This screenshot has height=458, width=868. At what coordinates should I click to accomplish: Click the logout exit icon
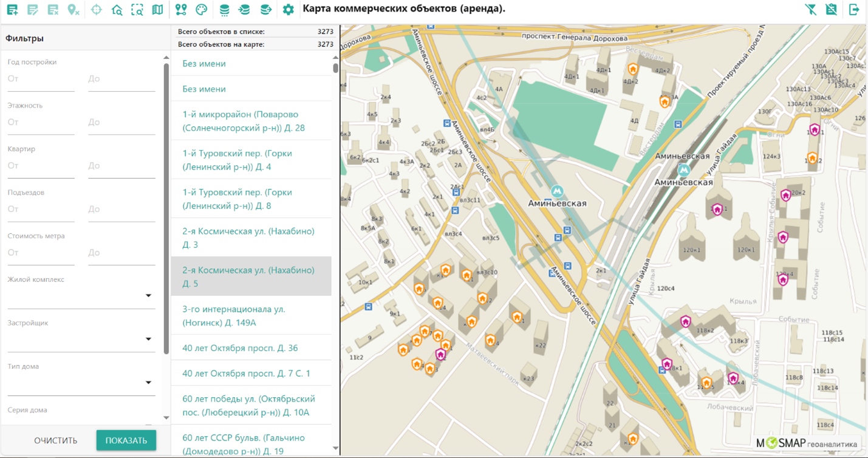tap(854, 10)
